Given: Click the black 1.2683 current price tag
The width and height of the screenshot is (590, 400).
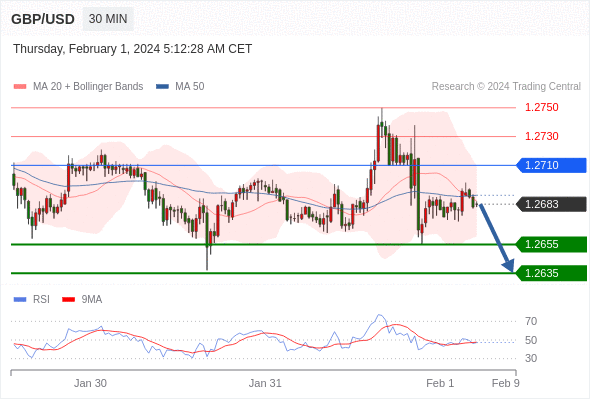Looking at the screenshot, I should point(551,204).
